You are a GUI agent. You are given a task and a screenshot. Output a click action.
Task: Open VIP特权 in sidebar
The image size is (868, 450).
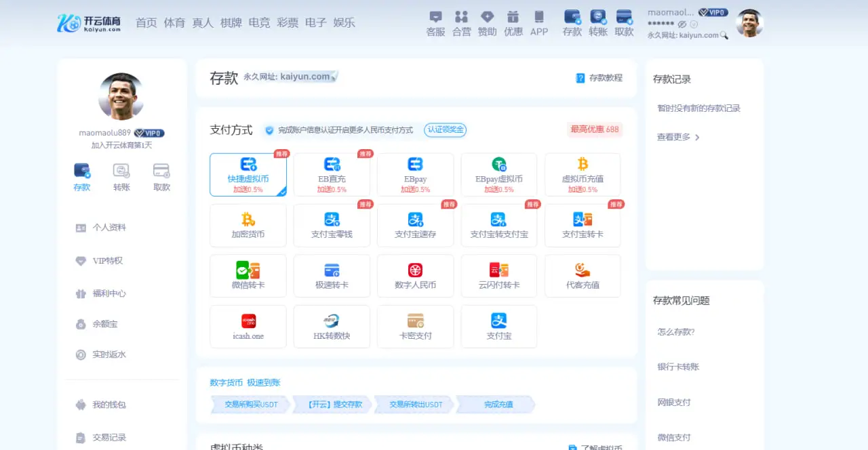pyautogui.click(x=99, y=261)
